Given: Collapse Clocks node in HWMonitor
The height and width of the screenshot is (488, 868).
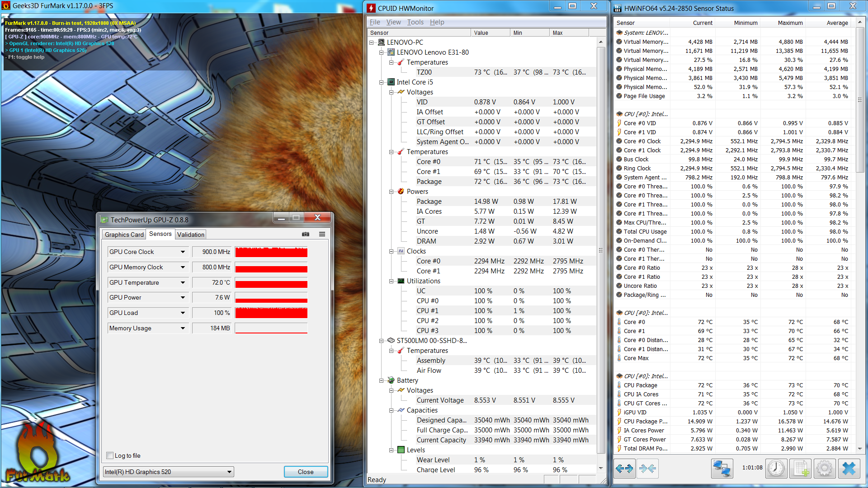Looking at the screenshot, I should click(392, 251).
